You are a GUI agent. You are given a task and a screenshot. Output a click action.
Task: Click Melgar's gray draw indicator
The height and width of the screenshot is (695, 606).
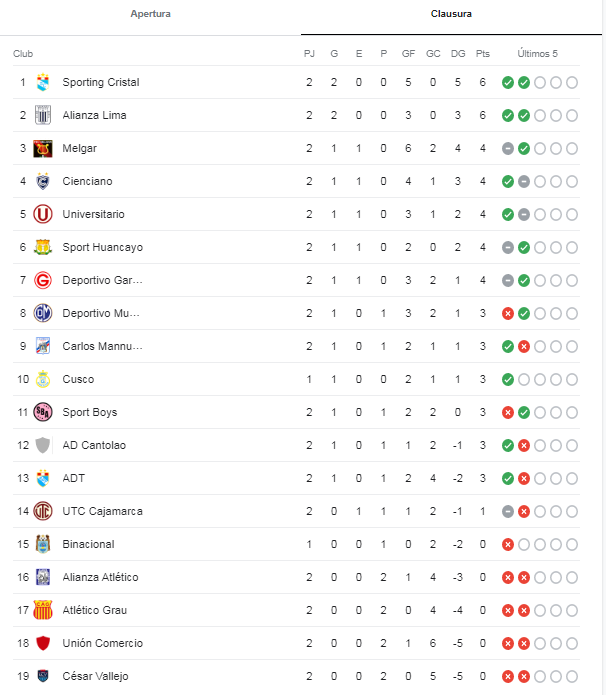tap(508, 148)
